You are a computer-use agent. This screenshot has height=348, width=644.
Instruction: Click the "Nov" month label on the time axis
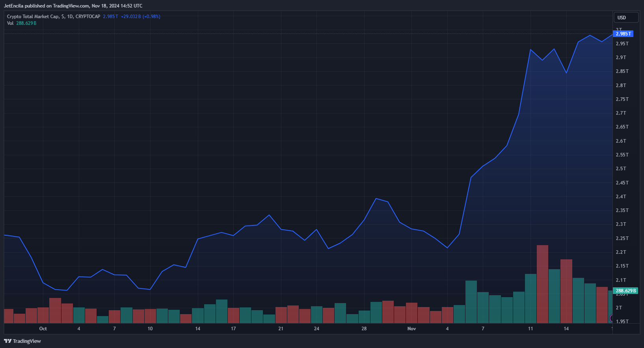(411, 329)
